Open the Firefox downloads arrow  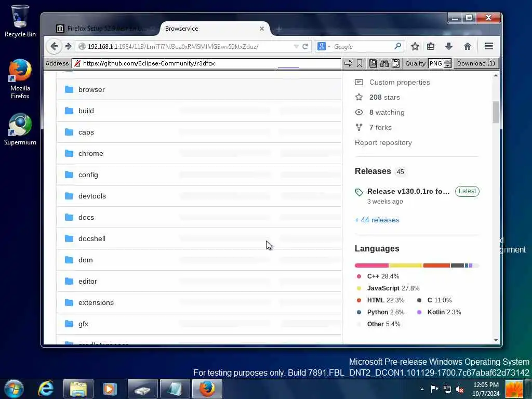pos(448,46)
